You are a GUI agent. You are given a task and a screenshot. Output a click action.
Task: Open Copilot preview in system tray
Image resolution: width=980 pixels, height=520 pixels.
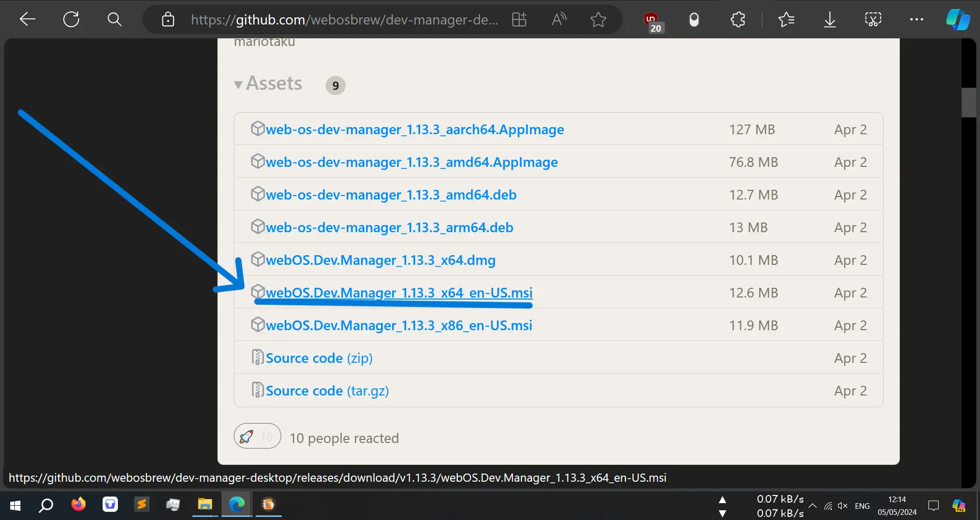tap(959, 506)
